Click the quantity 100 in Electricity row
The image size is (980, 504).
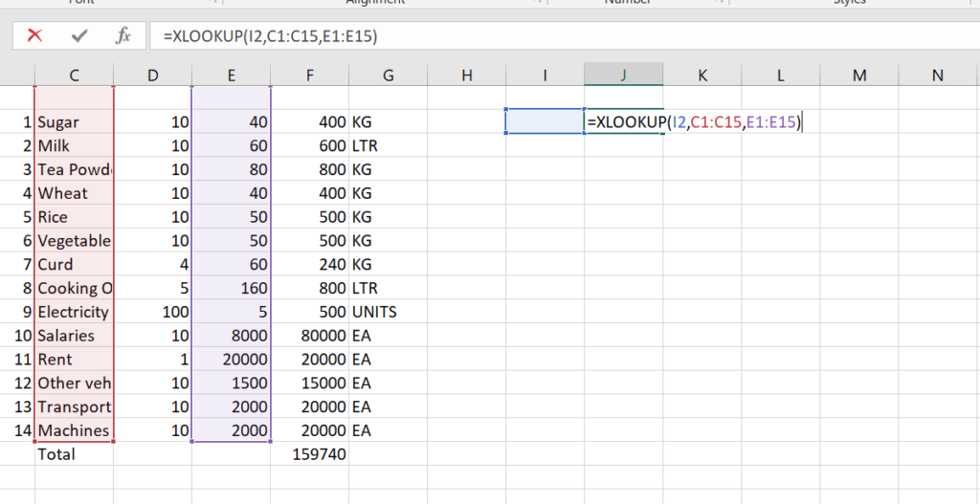(153, 312)
